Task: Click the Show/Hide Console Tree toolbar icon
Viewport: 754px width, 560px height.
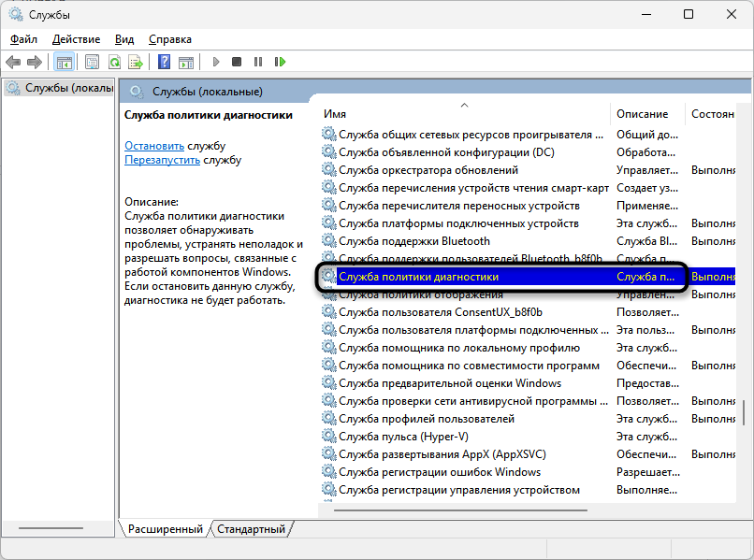Action: pyautogui.click(x=65, y=62)
